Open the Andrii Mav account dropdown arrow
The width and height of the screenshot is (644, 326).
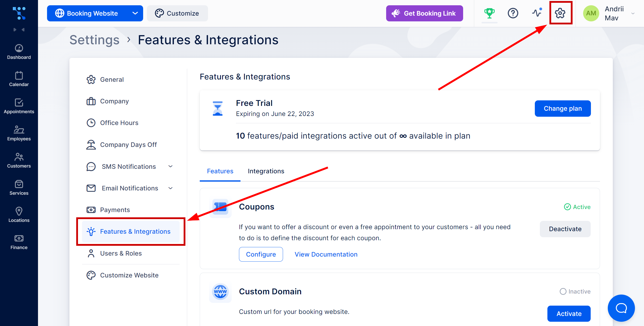point(633,13)
